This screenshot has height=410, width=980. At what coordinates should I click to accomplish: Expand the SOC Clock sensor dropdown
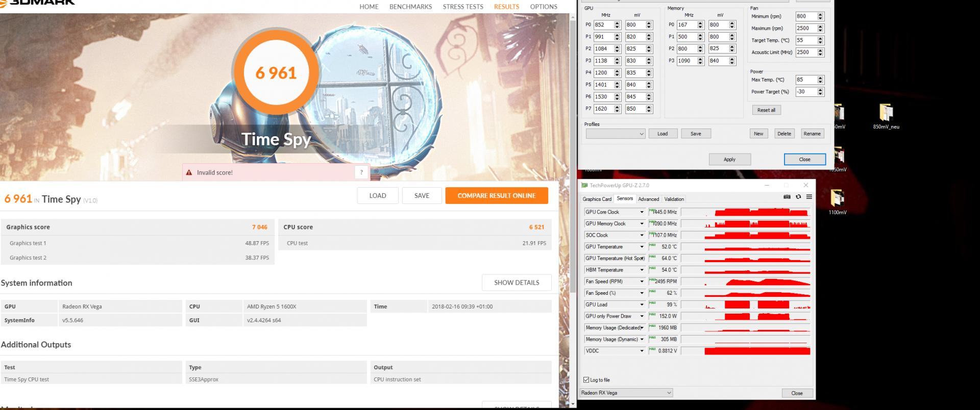pyautogui.click(x=642, y=236)
